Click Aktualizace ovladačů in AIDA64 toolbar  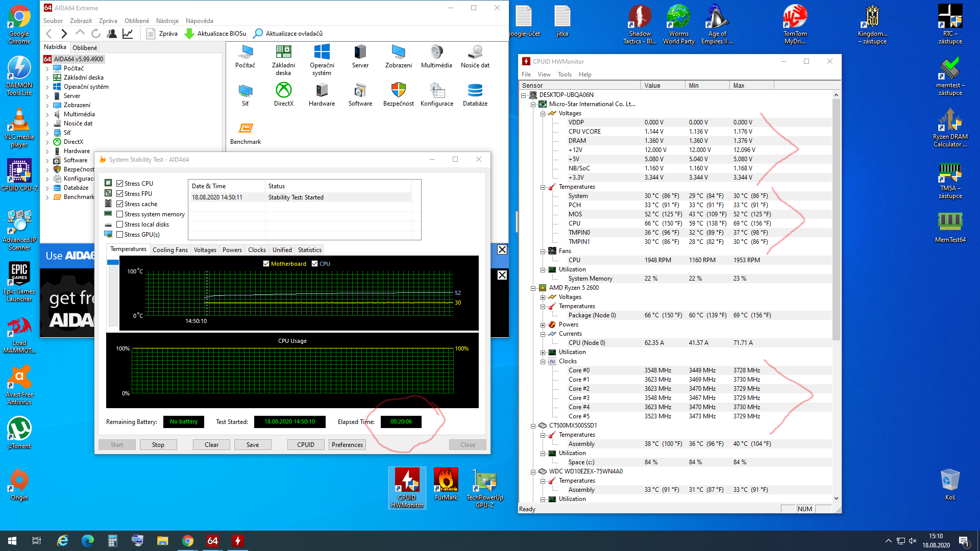288,34
